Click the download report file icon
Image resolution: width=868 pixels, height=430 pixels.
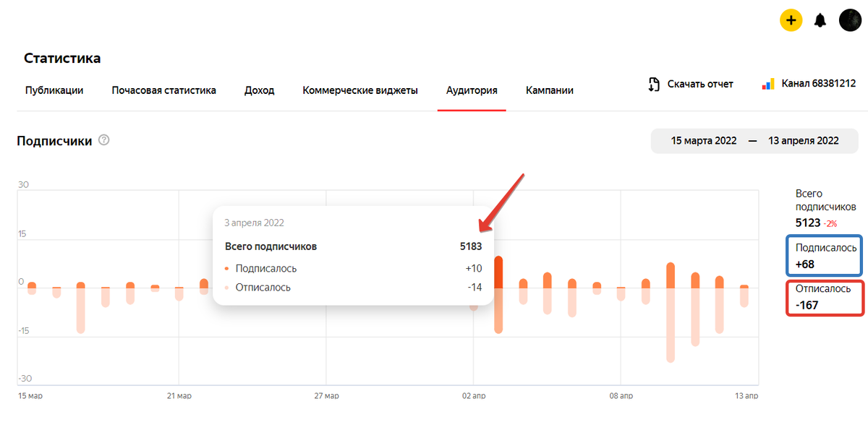point(654,85)
